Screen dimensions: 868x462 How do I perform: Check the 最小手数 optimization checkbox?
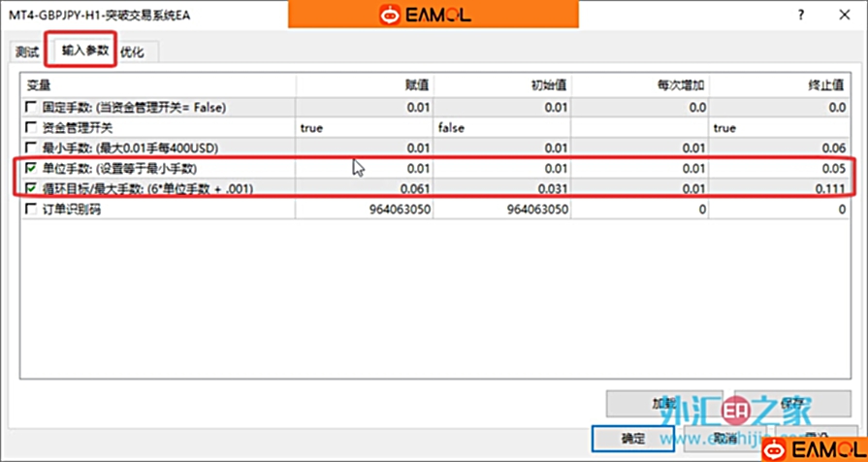(32, 148)
